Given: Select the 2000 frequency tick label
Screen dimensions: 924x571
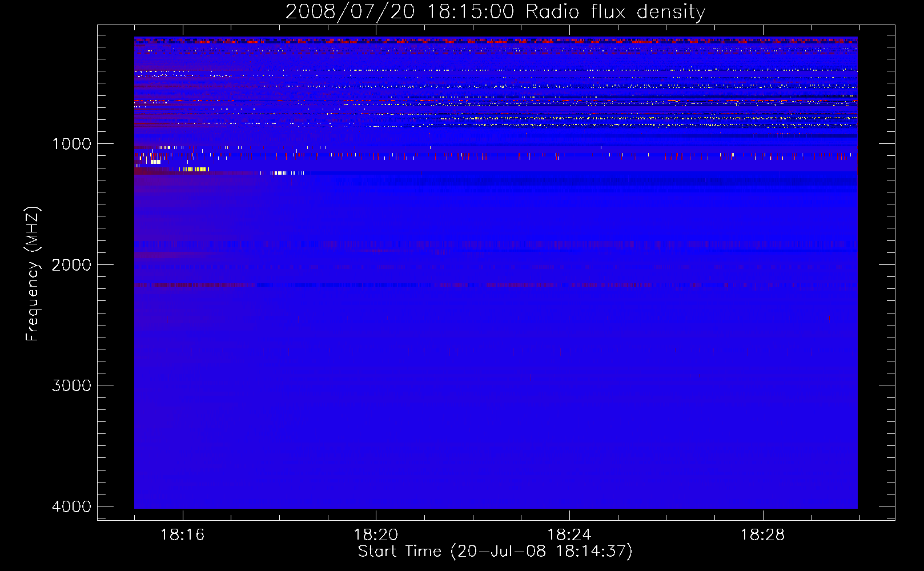Looking at the screenshot, I should (x=71, y=265).
